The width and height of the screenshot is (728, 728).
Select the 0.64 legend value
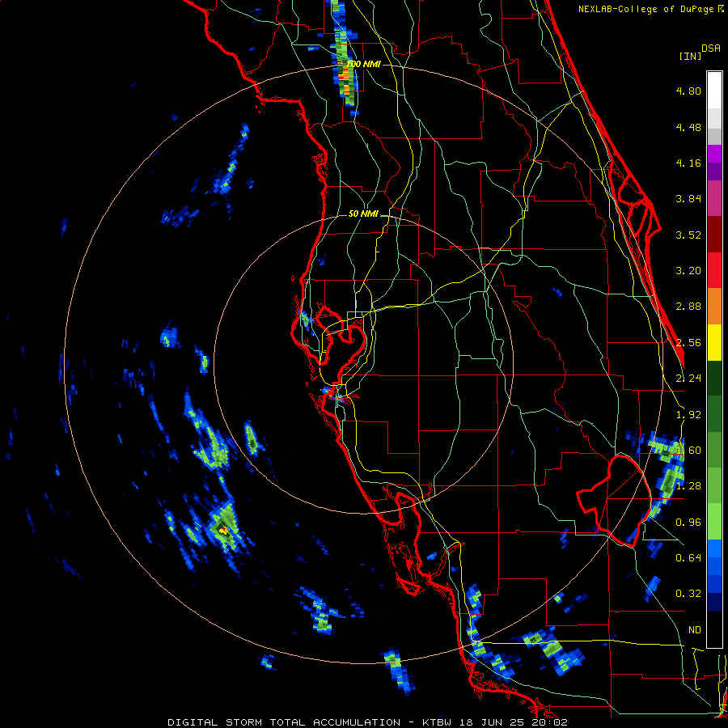click(x=688, y=558)
